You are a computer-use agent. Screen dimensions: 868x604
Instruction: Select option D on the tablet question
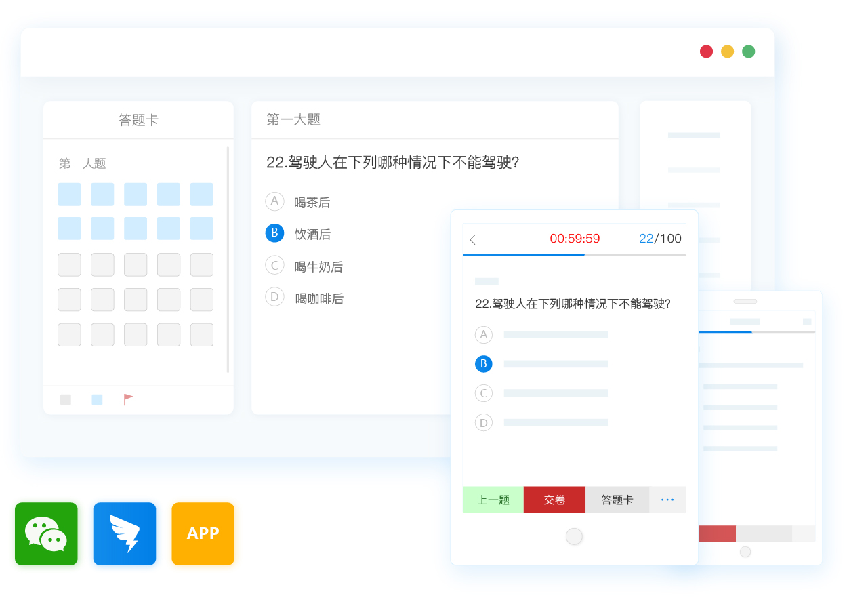[484, 422]
